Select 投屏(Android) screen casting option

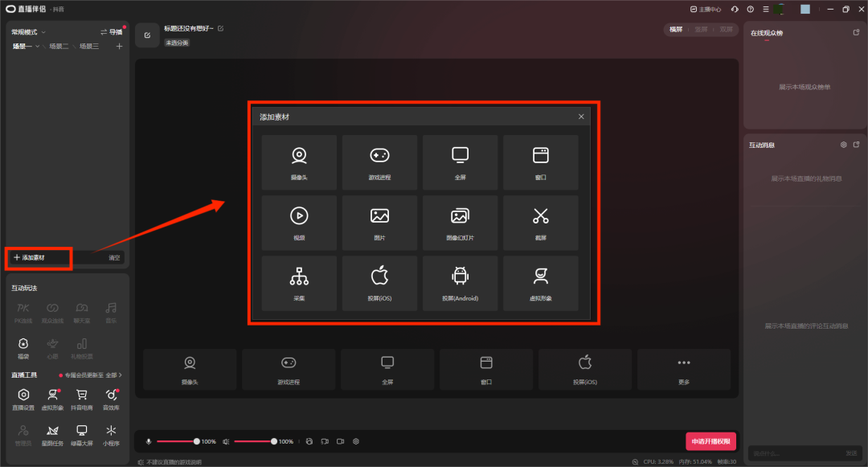coord(460,283)
